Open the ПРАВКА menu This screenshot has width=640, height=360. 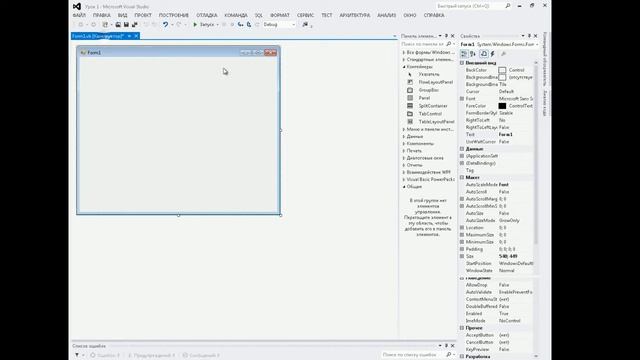point(102,15)
